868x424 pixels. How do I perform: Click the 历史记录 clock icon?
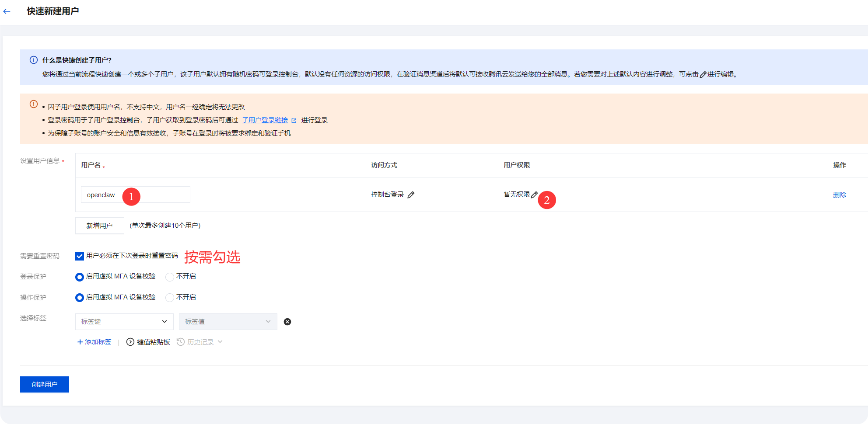point(180,342)
